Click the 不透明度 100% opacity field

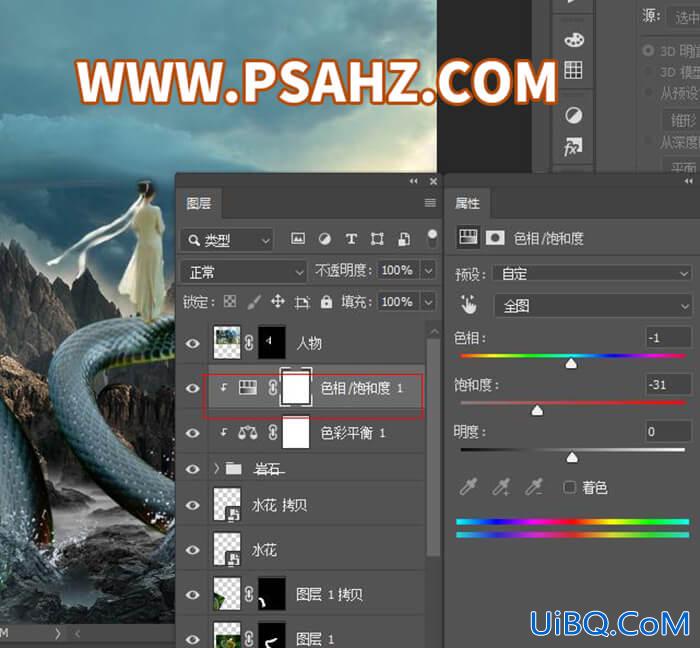point(397,270)
